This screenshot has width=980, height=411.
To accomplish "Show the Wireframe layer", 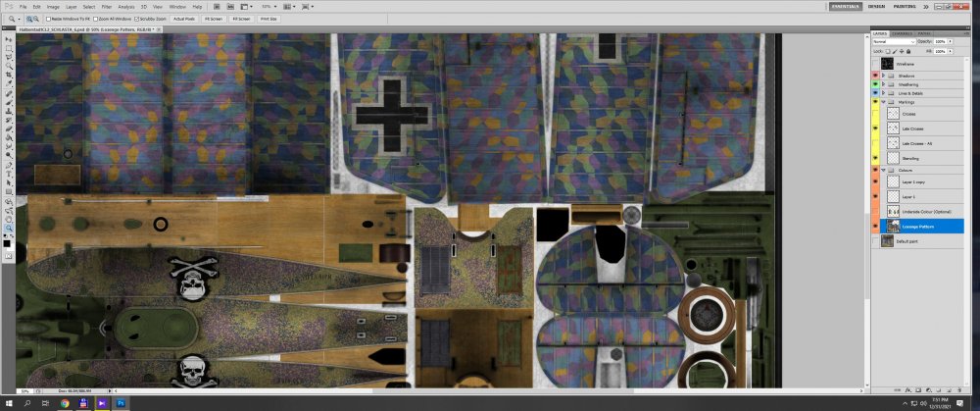I will [875, 64].
